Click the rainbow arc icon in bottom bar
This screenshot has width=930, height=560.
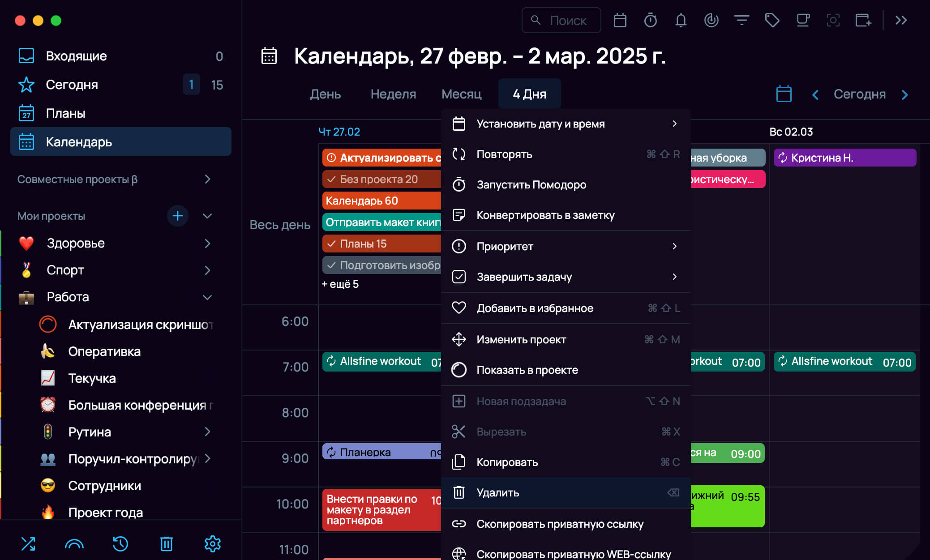[x=74, y=543]
